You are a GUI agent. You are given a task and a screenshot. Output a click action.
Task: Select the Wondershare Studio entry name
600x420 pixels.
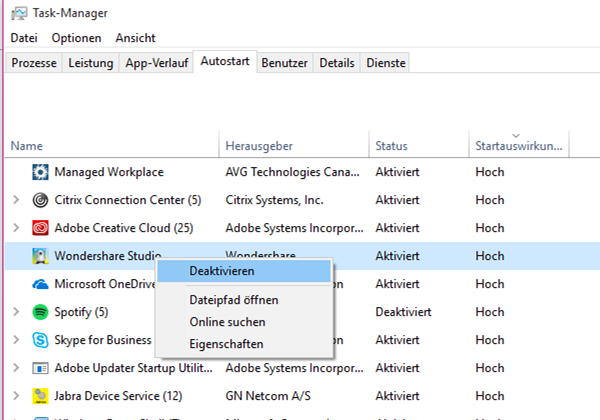pyautogui.click(x=108, y=256)
